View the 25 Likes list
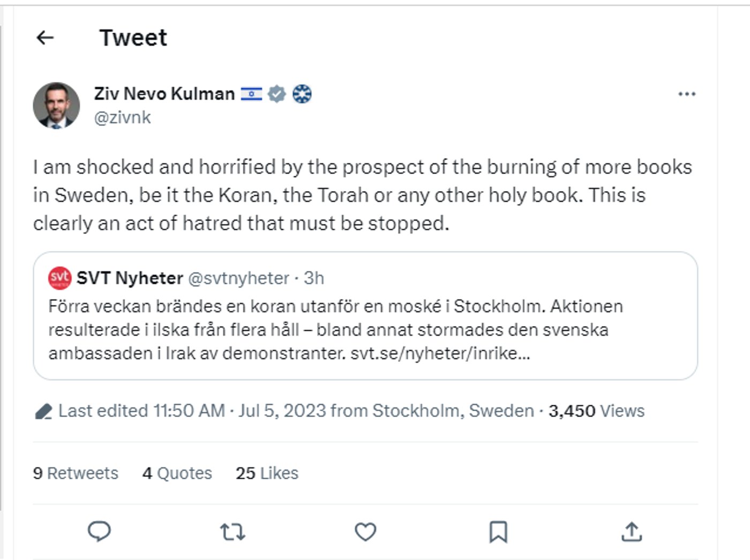 click(x=267, y=473)
